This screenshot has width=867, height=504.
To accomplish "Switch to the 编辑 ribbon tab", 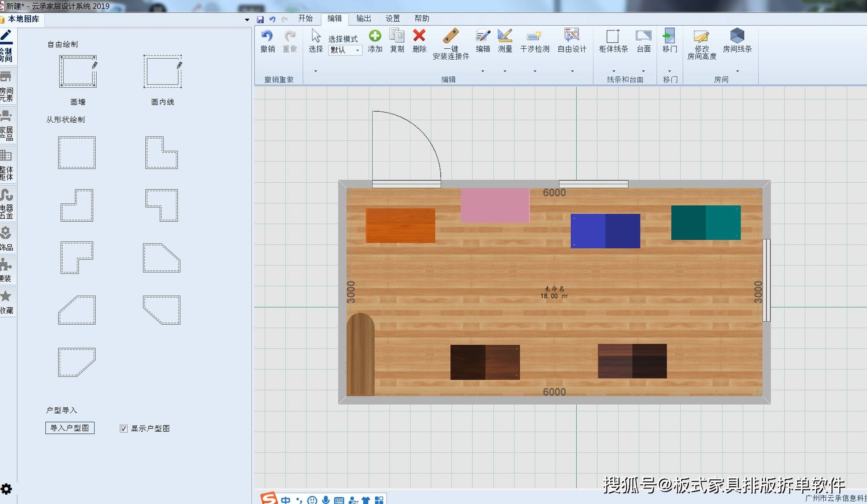I will (335, 18).
